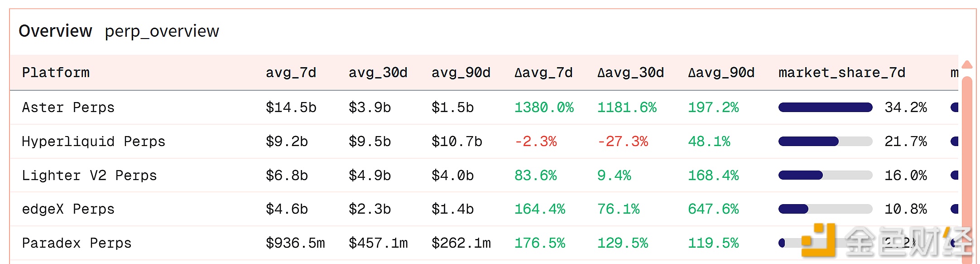Click Aster Perps 1380.0% Δavg_7d value
The image size is (980, 264).
tap(544, 108)
